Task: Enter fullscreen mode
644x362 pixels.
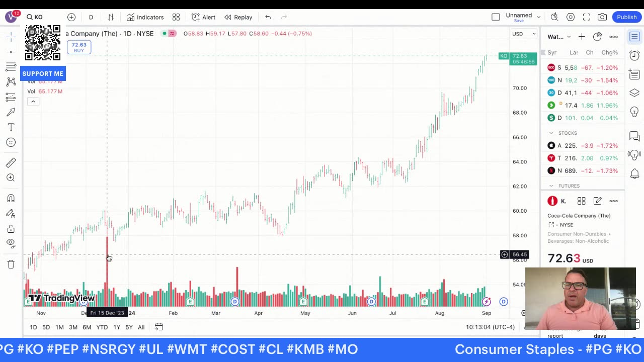Action: [587, 17]
